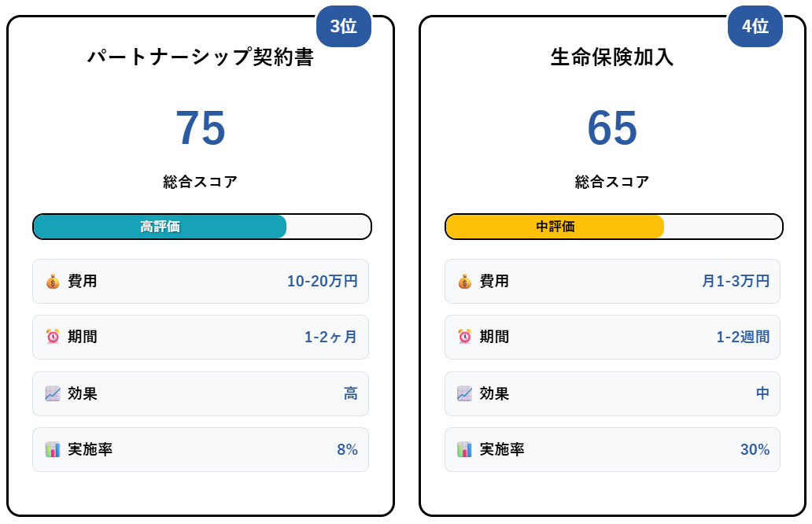The image size is (812, 524).
Task: Select the 4位 rank badge
Action: [755, 26]
